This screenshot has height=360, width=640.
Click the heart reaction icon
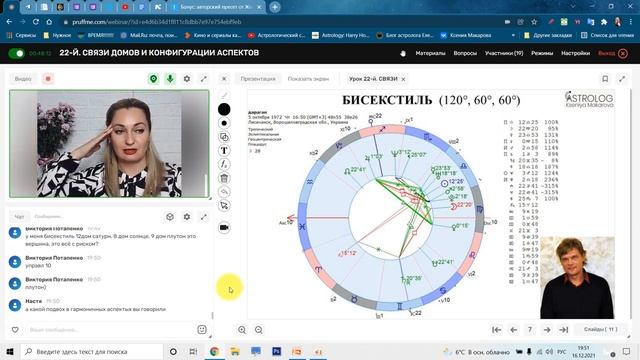click(15, 329)
